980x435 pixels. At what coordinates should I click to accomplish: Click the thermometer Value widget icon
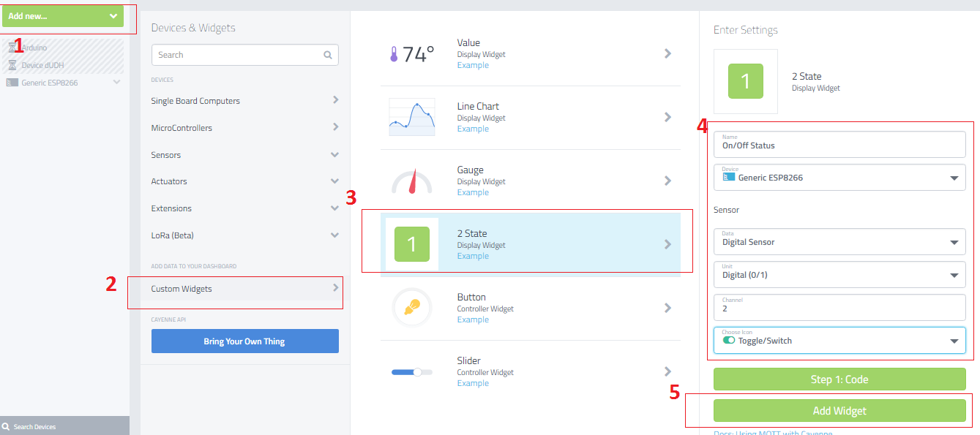[x=394, y=54]
